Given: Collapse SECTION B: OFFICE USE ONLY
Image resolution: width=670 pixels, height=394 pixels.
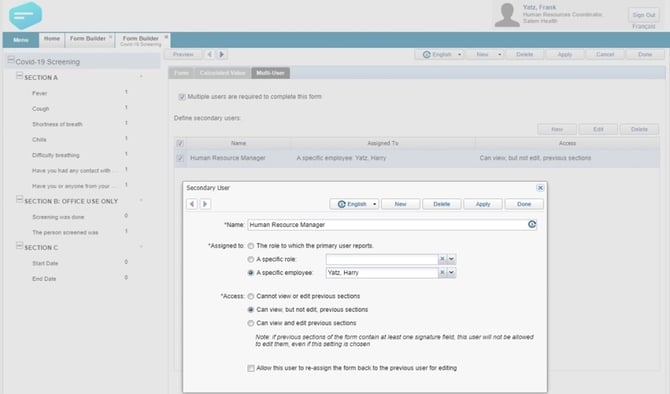Looking at the screenshot, I should point(19,200).
